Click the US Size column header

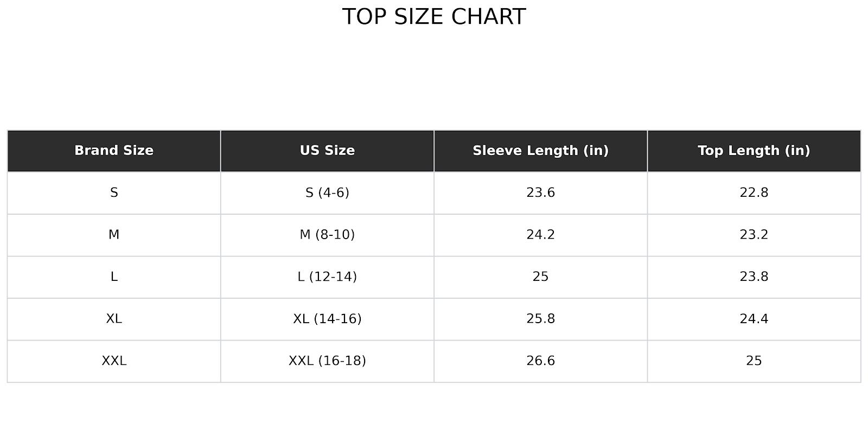point(327,151)
